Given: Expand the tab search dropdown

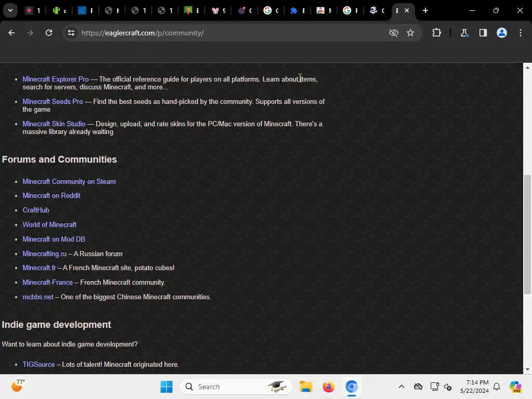Looking at the screenshot, I should point(10,10).
